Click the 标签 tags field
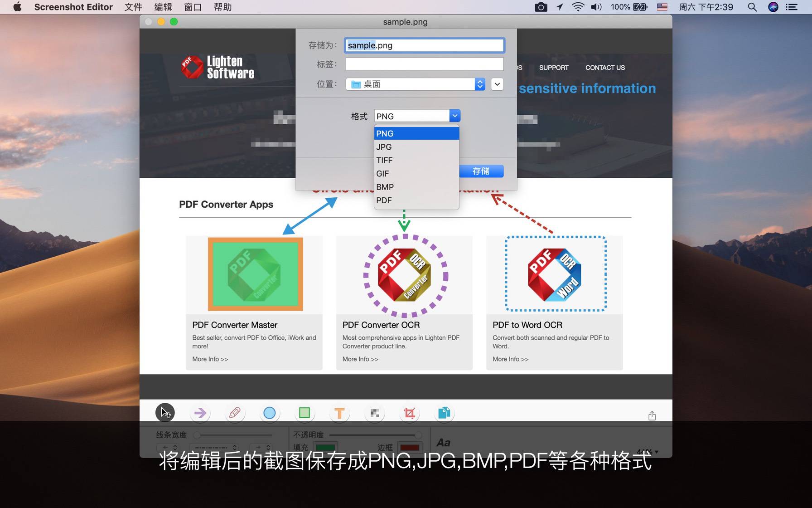This screenshot has width=812, height=508. pos(425,64)
